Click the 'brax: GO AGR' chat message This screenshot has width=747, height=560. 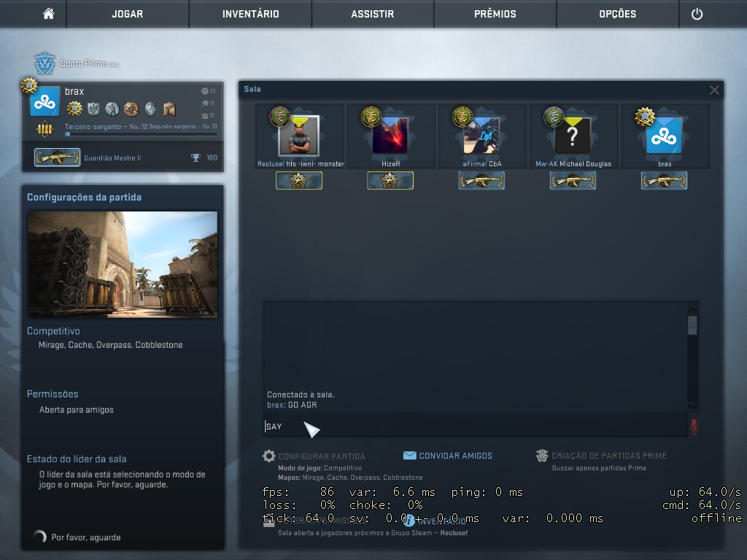click(292, 405)
